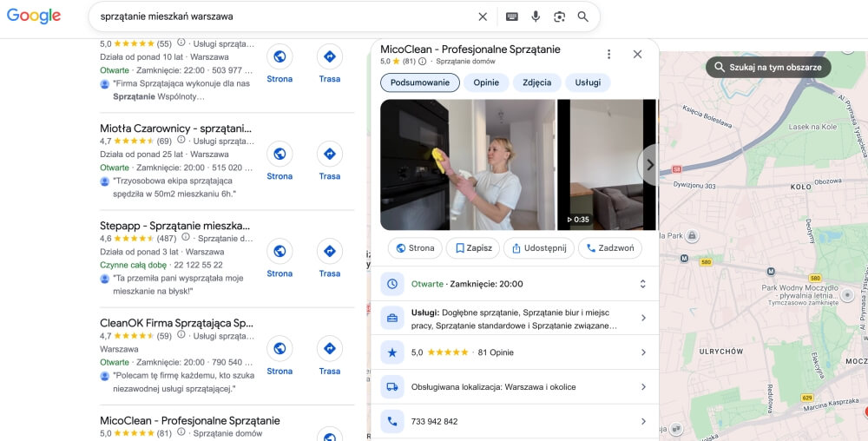868x441 pixels.
Task: Click phone icon beside 733 942 842
Action: pyautogui.click(x=392, y=422)
